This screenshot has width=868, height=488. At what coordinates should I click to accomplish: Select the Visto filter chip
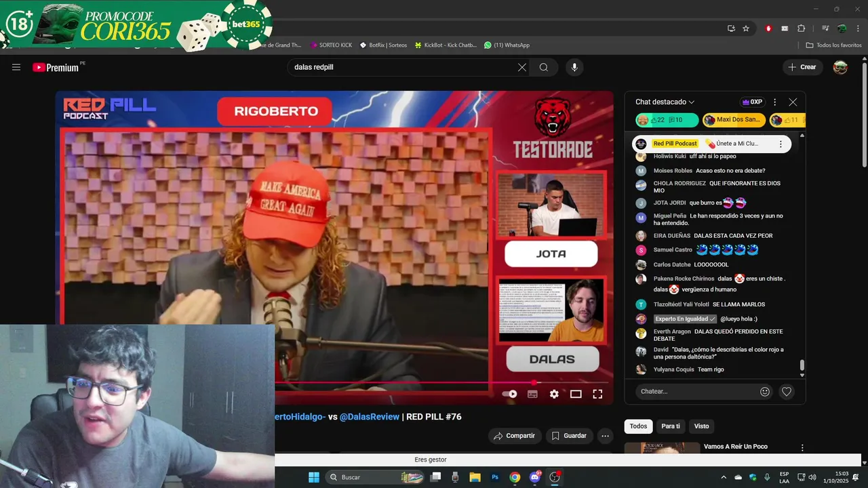701,426
